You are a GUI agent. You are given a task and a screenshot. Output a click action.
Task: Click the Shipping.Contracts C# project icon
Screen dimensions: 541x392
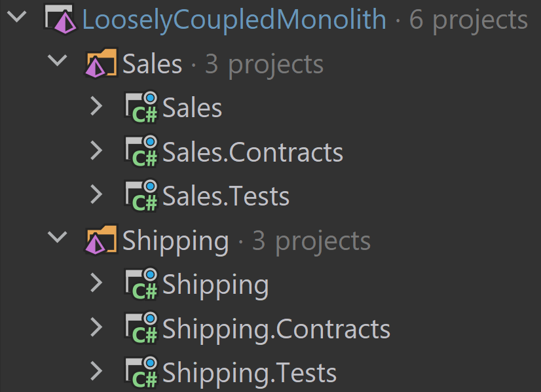[141, 329]
